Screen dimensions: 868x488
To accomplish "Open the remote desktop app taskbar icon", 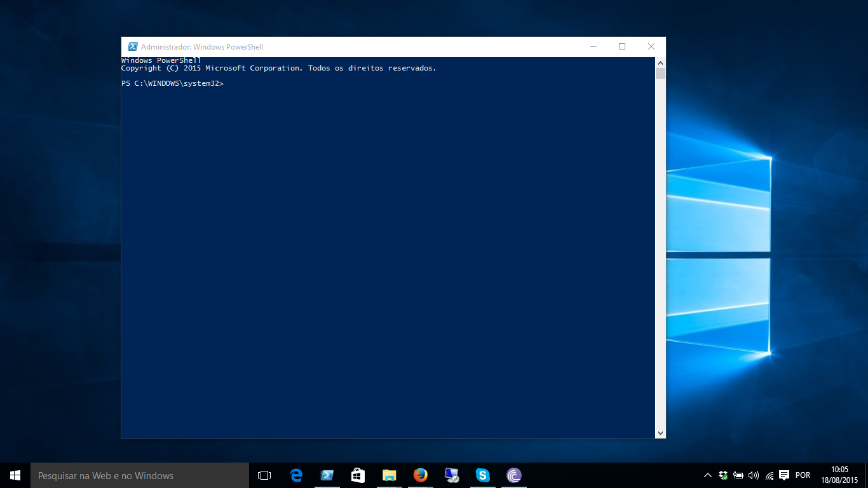I will [x=451, y=475].
